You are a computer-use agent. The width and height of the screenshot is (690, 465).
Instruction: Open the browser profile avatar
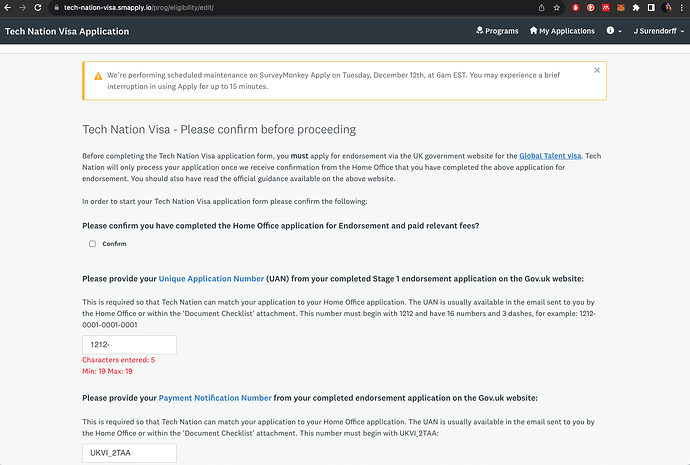[x=667, y=7]
